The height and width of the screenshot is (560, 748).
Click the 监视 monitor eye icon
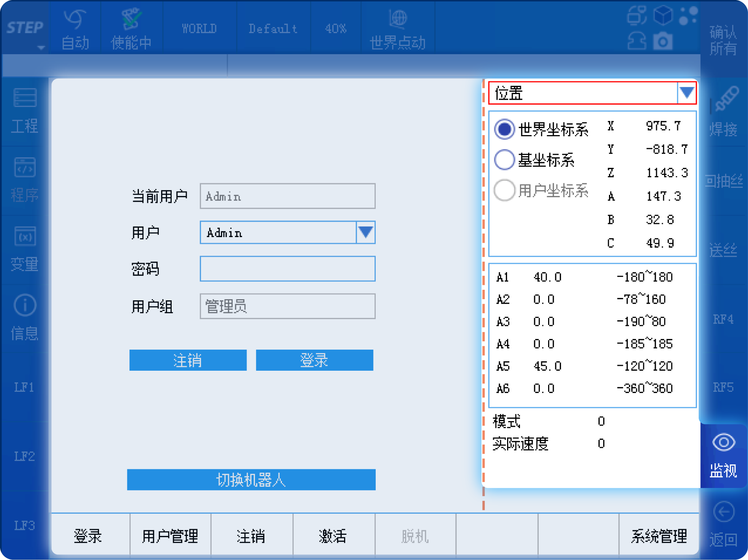(x=724, y=442)
